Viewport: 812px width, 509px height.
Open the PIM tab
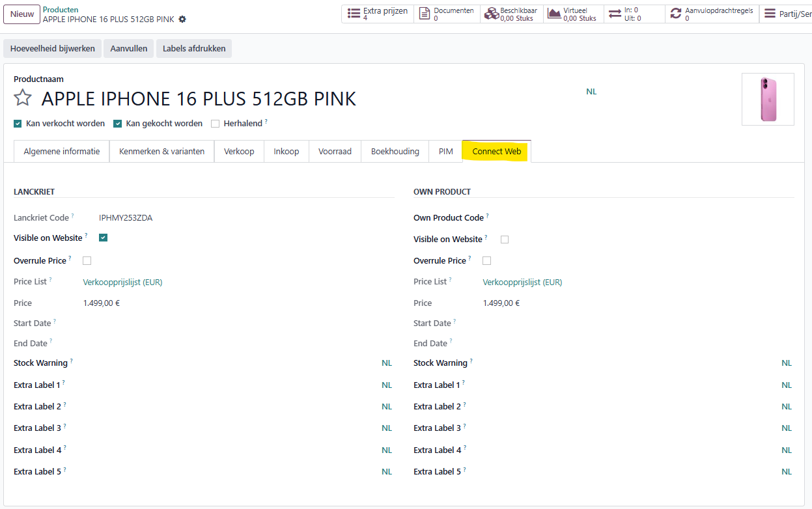(446, 151)
